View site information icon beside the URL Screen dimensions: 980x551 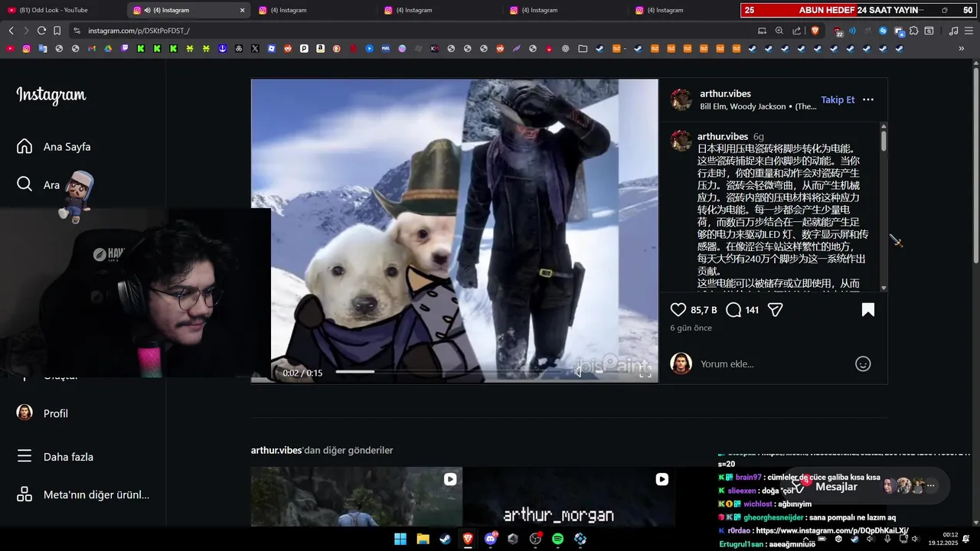tap(76, 31)
